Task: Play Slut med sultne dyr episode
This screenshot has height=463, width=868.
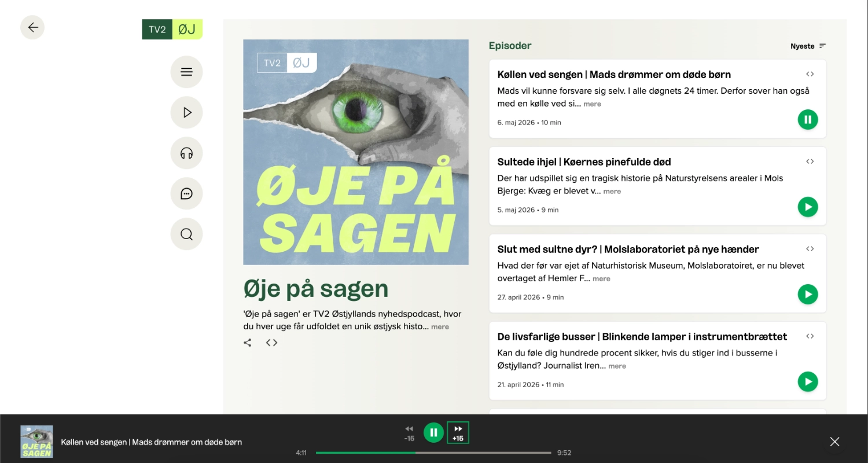Action: pos(808,295)
